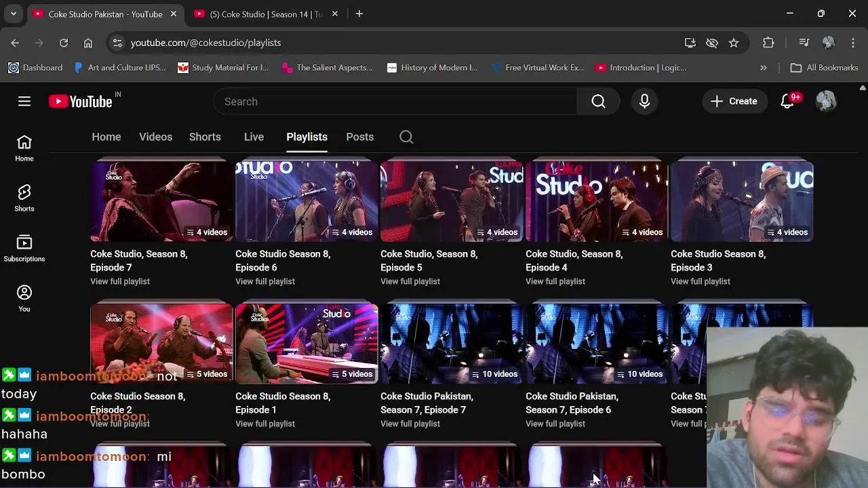Screen dimensions: 868x488
Task: Open Subscriptions in the sidebar
Action: pyautogui.click(x=24, y=249)
